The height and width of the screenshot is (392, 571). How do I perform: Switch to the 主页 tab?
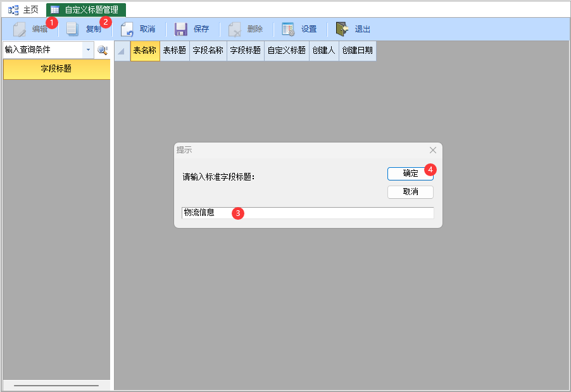click(x=23, y=10)
